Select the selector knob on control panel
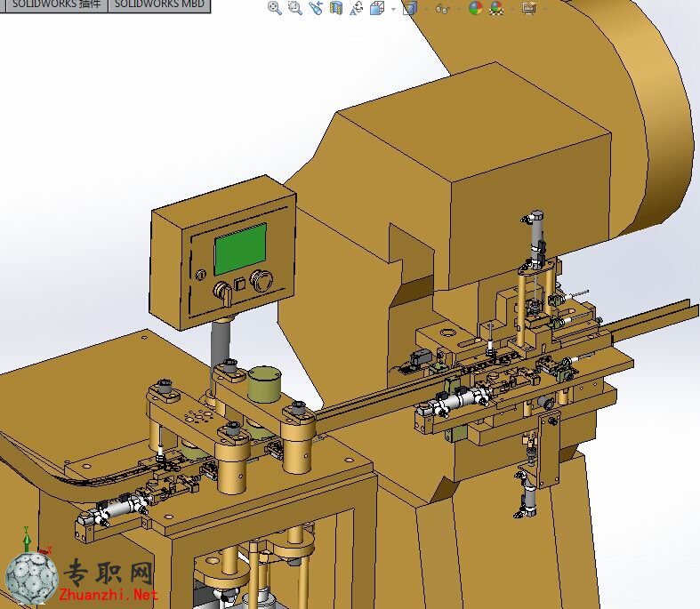The width and height of the screenshot is (700, 609). (x=222, y=292)
